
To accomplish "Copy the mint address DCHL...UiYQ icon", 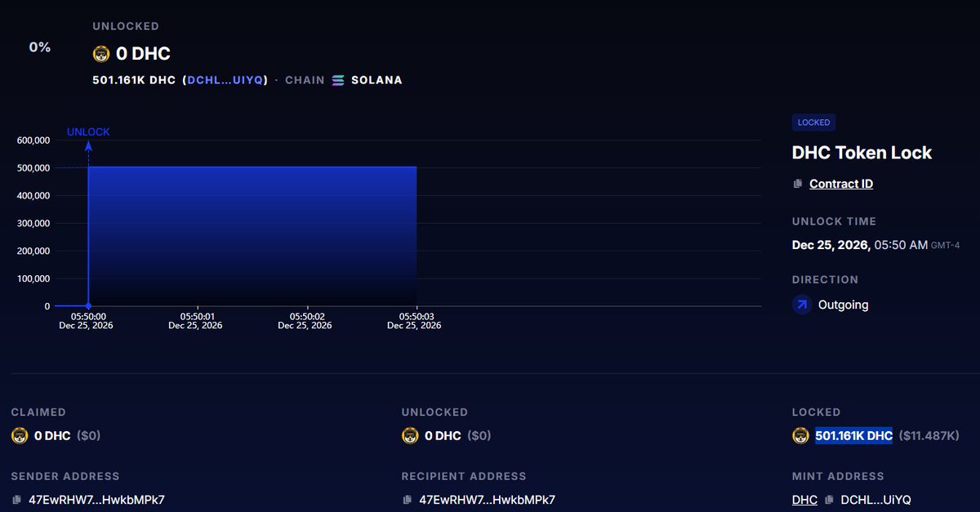I will [x=829, y=500].
